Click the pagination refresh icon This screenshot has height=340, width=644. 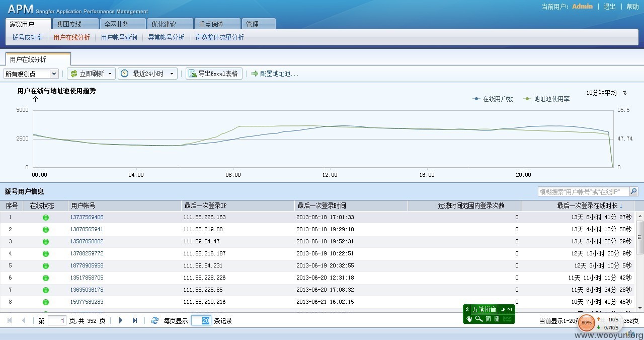click(155, 320)
